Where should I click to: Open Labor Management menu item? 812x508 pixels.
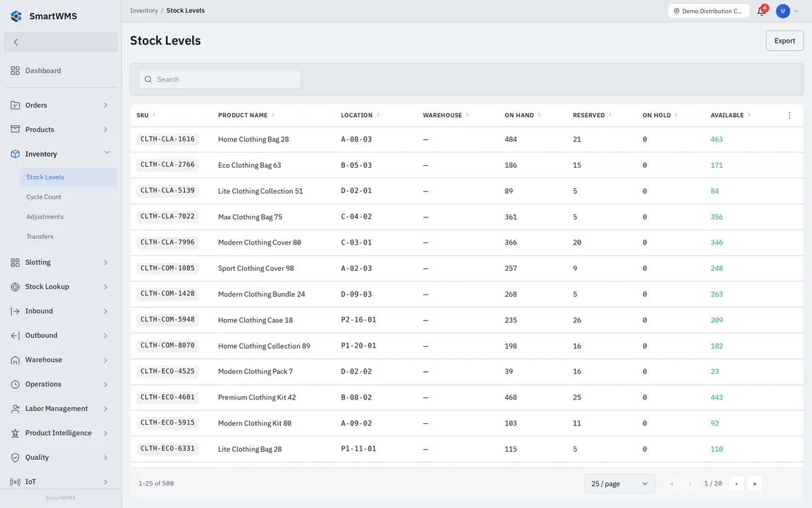coord(60,408)
